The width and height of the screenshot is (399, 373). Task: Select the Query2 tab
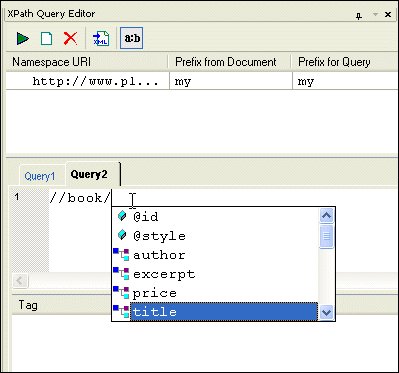[x=89, y=174]
